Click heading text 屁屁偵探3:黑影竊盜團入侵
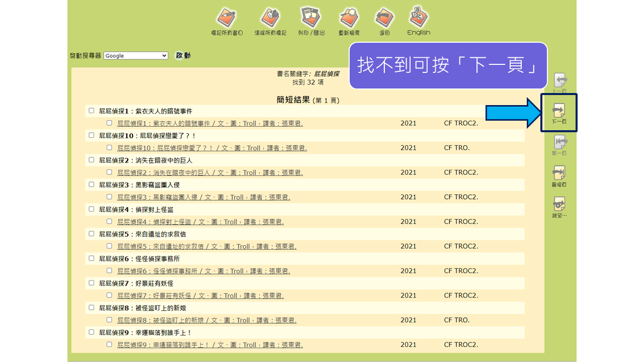644x362 pixels. click(139, 185)
